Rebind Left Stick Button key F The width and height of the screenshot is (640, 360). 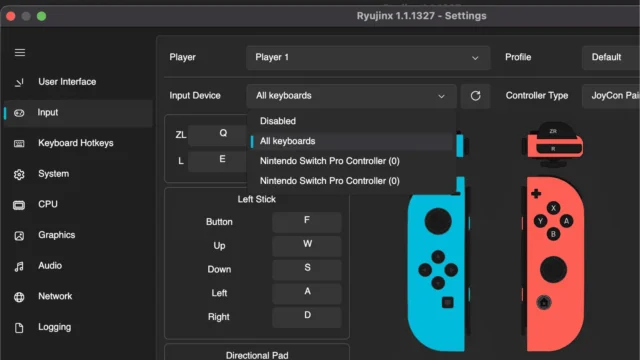(x=307, y=222)
